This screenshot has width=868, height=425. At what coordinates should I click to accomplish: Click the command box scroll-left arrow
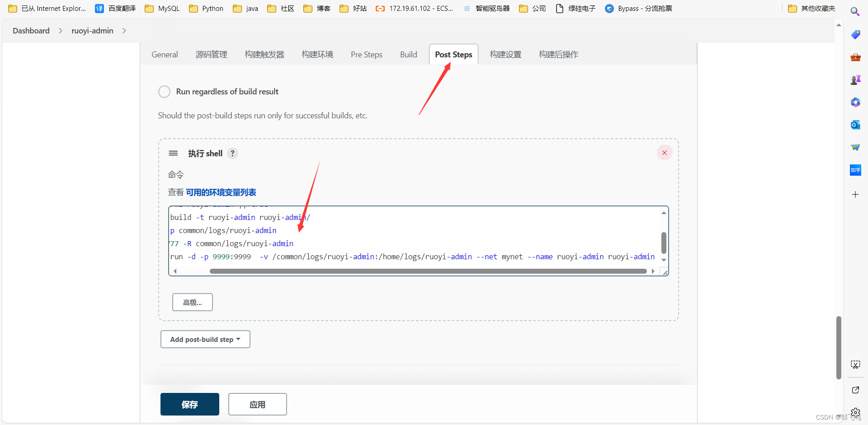175,271
